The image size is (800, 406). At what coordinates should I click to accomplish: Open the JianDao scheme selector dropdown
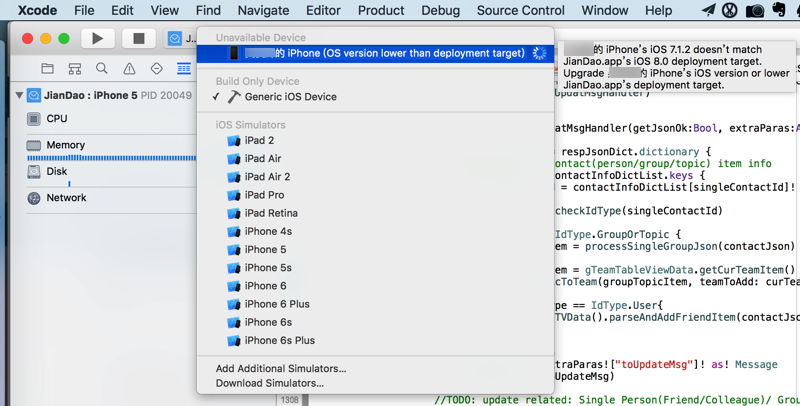click(x=183, y=39)
